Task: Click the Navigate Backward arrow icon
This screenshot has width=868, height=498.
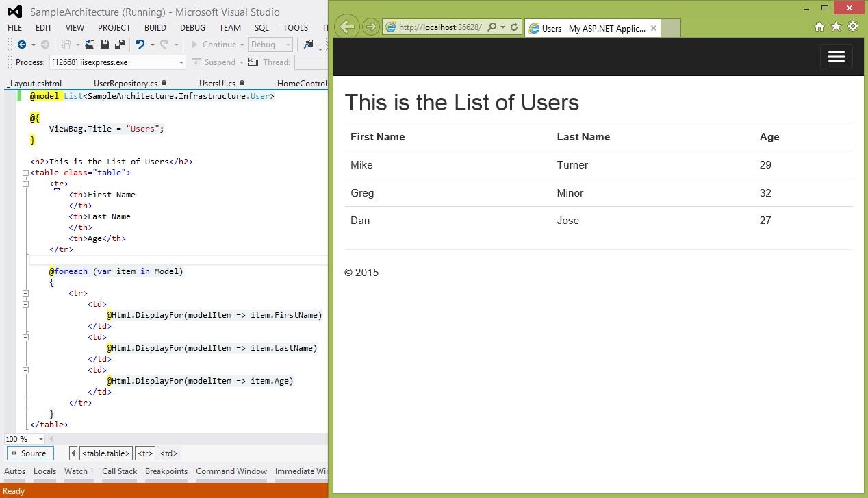Action: click(x=23, y=44)
